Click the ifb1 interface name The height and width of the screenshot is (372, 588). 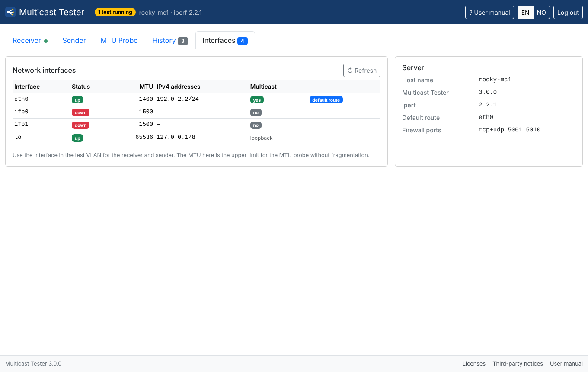[21, 124]
